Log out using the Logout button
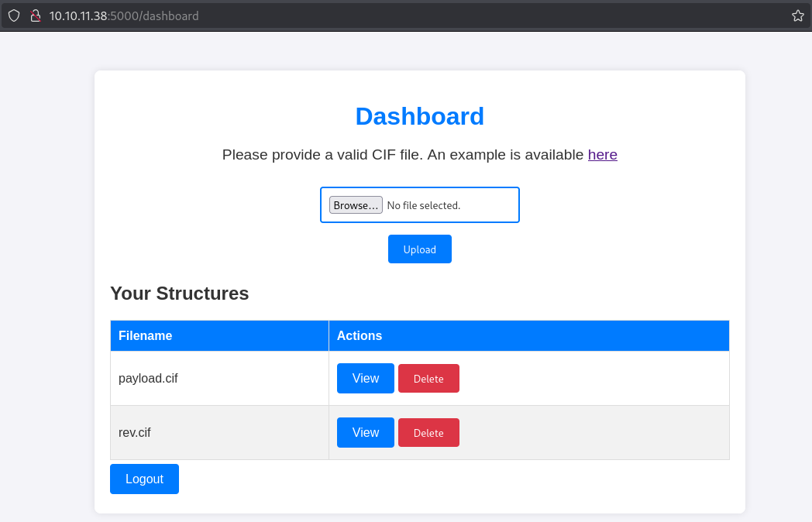Viewport: 812px width, 522px height. click(x=144, y=479)
